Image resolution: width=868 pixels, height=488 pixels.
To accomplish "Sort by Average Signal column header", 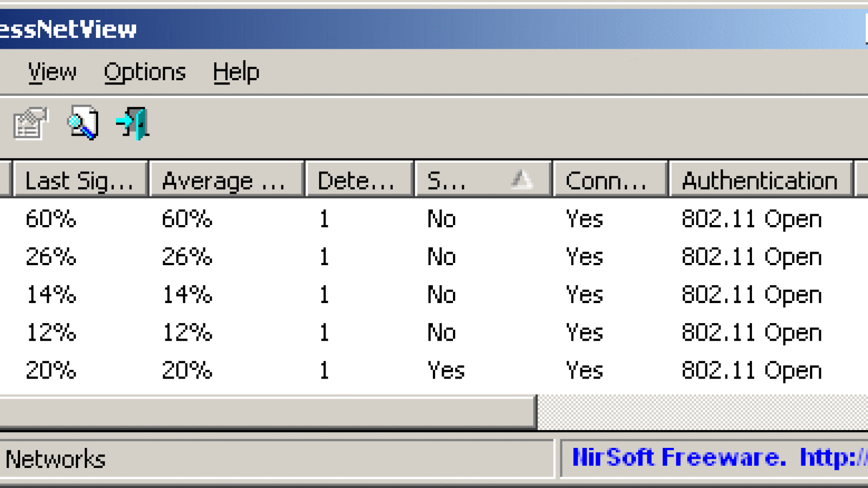I will click(x=225, y=180).
